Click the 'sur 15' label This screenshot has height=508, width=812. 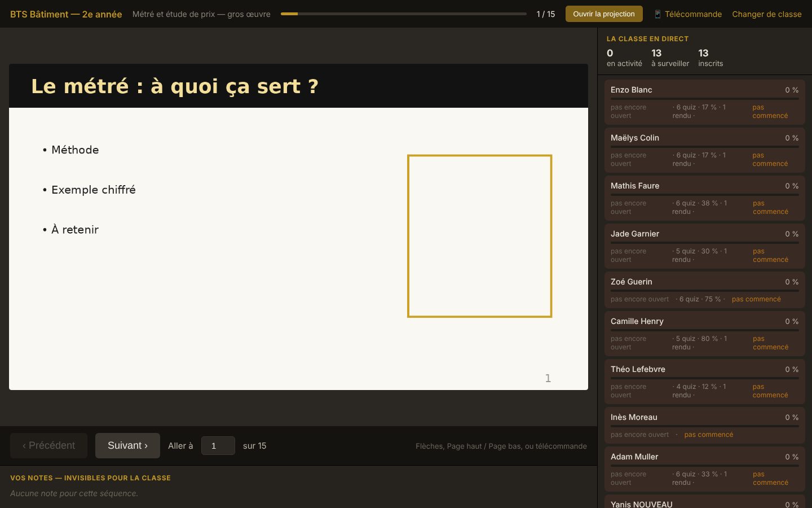coord(255,446)
